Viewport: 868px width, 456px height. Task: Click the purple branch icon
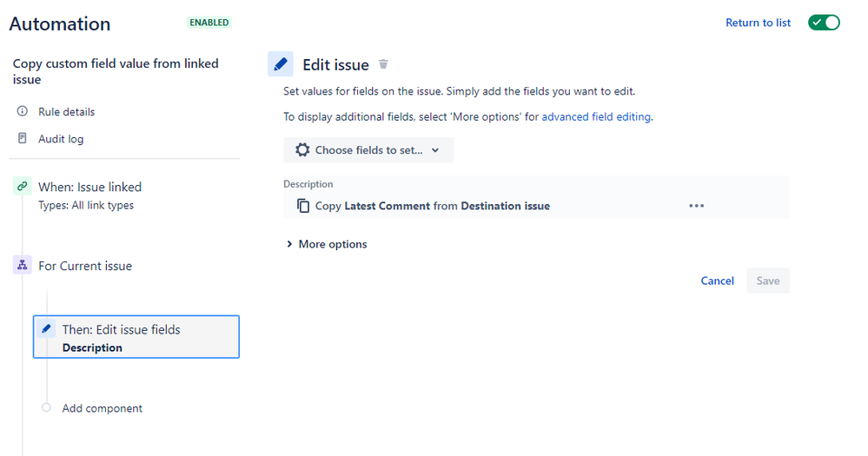pyautogui.click(x=23, y=266)
